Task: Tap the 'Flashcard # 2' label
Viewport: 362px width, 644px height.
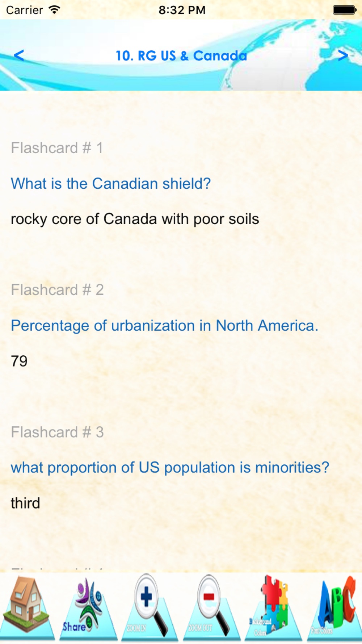Action: coord(57,290)
